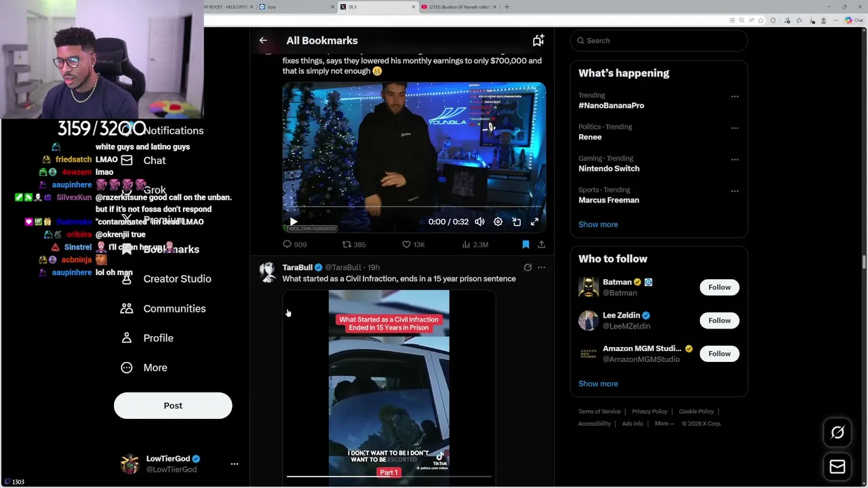The width and height of the screenshot is (868, 488).
Task: Follow Lee Zeldin
Action: point(719,321)
